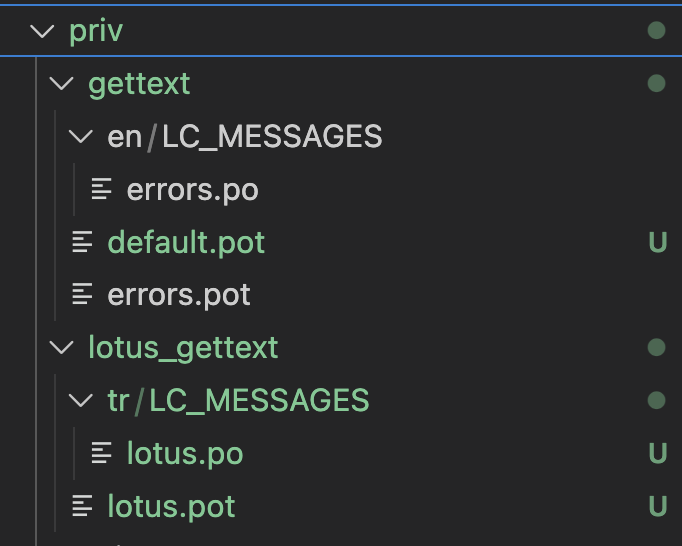Select the errors.pot file
Screen dimensions: 682x546
click(x=179, y=295)
